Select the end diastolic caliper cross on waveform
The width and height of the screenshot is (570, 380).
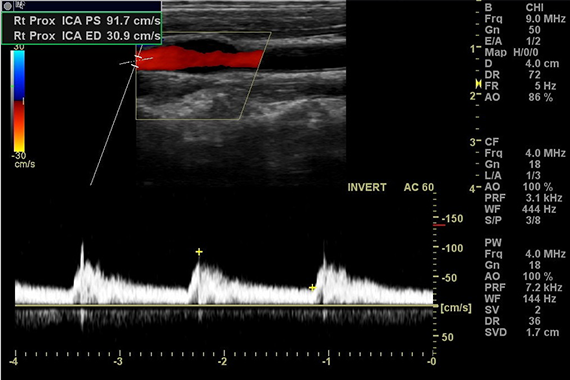(x=312, y=288)
